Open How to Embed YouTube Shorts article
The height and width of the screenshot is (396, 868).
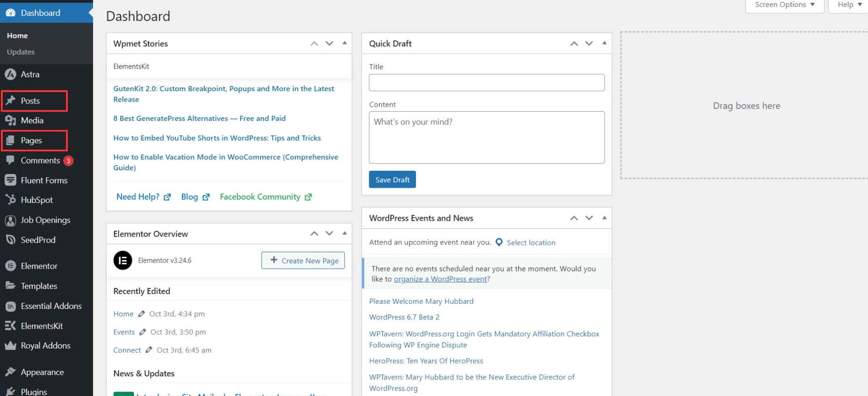(x=217, y=138)
